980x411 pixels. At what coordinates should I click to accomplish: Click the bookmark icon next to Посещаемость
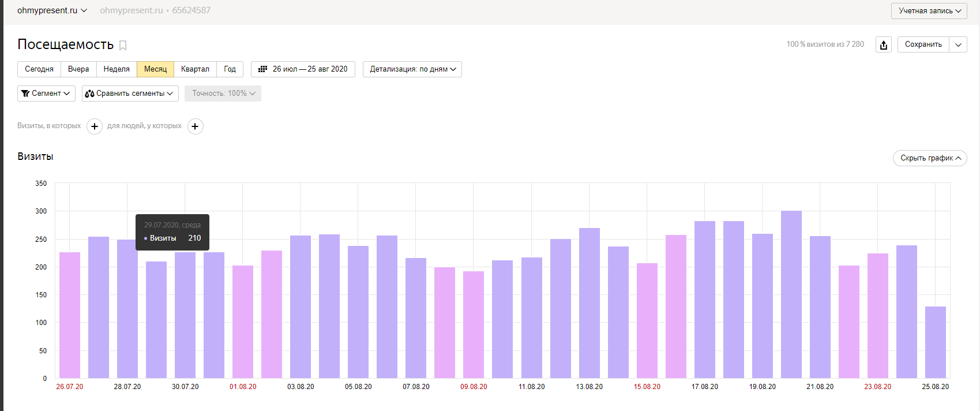click(x=123, y=45)
